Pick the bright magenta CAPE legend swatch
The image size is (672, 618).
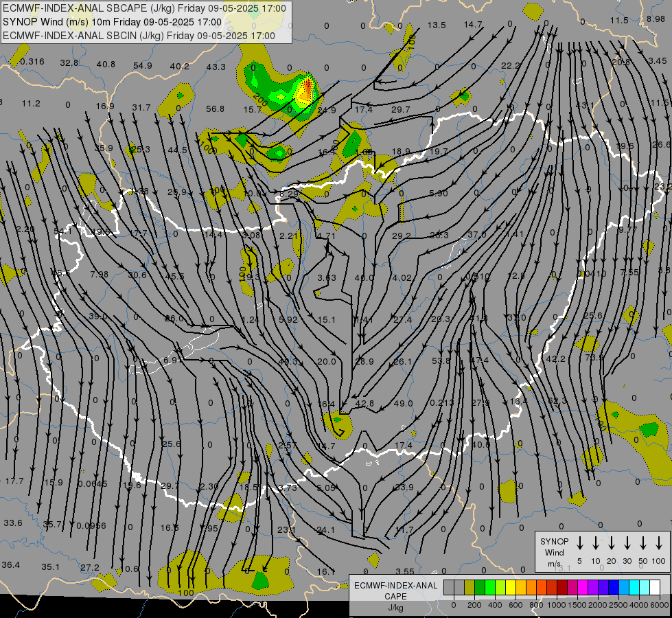583,588
